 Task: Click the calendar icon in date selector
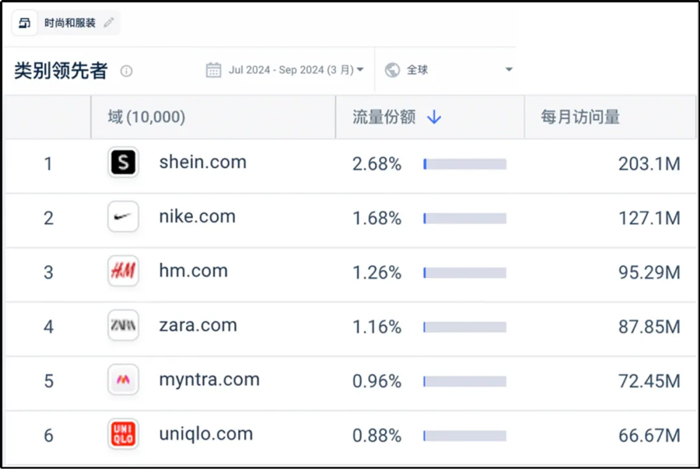(213, 70)
